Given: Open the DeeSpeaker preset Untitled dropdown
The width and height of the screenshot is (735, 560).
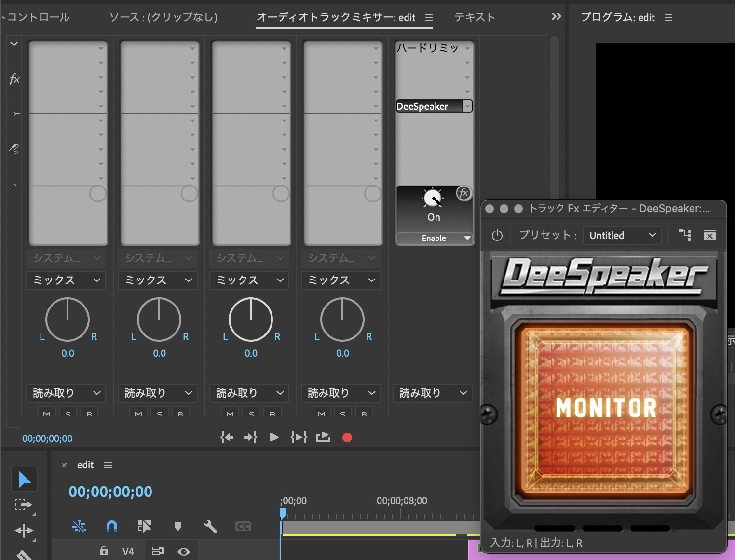Looking at the screenshot, I should [x=622, y=235].
